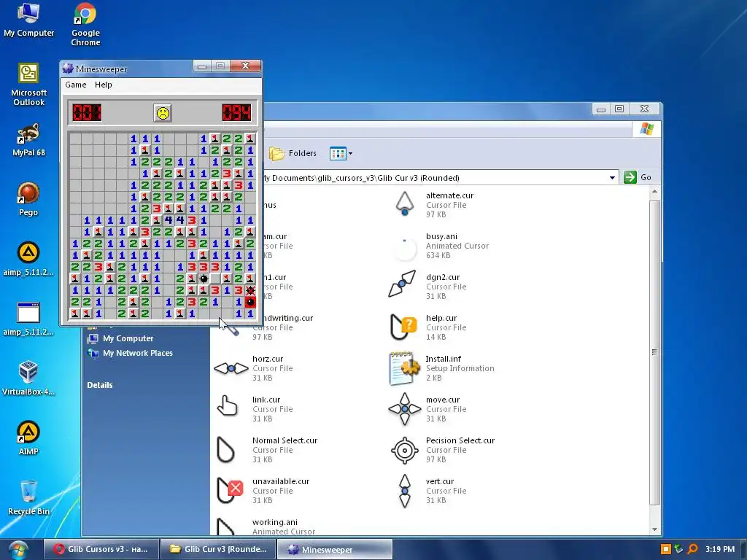This screenshot has width=747, height=560.
Task: Click the system tray clock 3:19 PM
Action: (720, 549)
